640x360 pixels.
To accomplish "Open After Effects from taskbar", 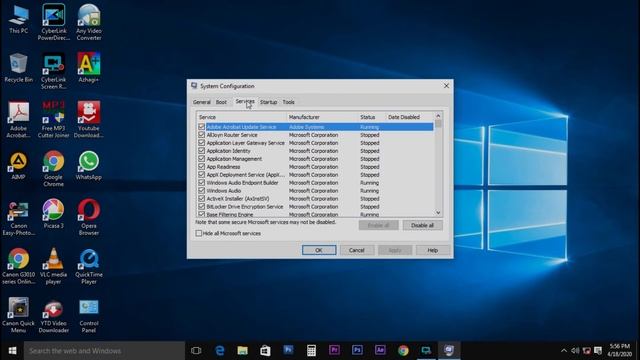I will [380, 350].
